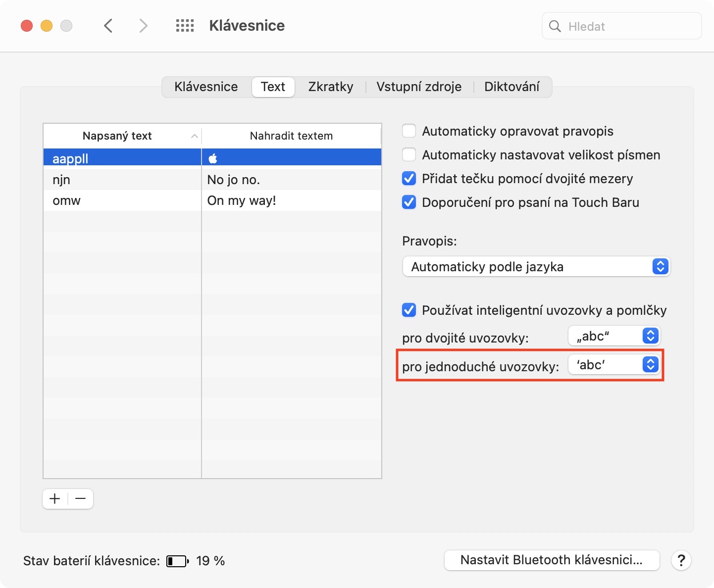Open the Vstupní zdroje tab

(419, 87)
